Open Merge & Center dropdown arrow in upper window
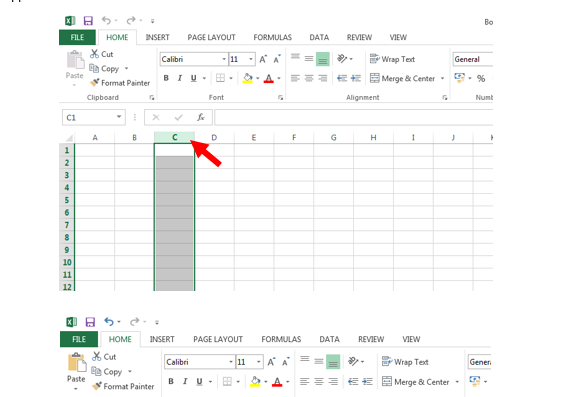This screenshot has width=576, height=397. click(x=442, y=78)
